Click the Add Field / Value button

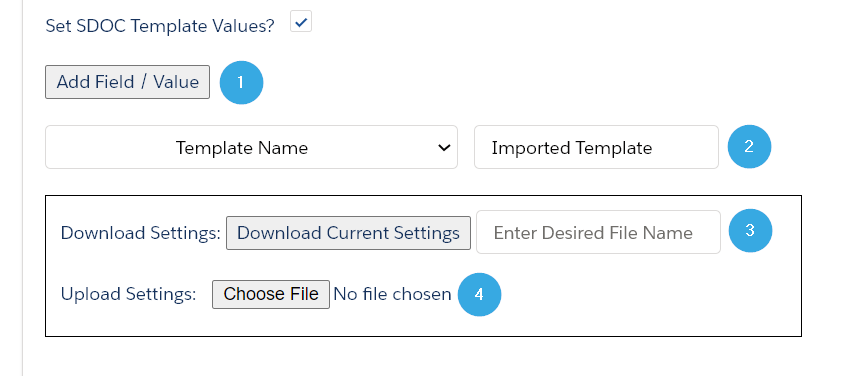click(x=127, y=82)
